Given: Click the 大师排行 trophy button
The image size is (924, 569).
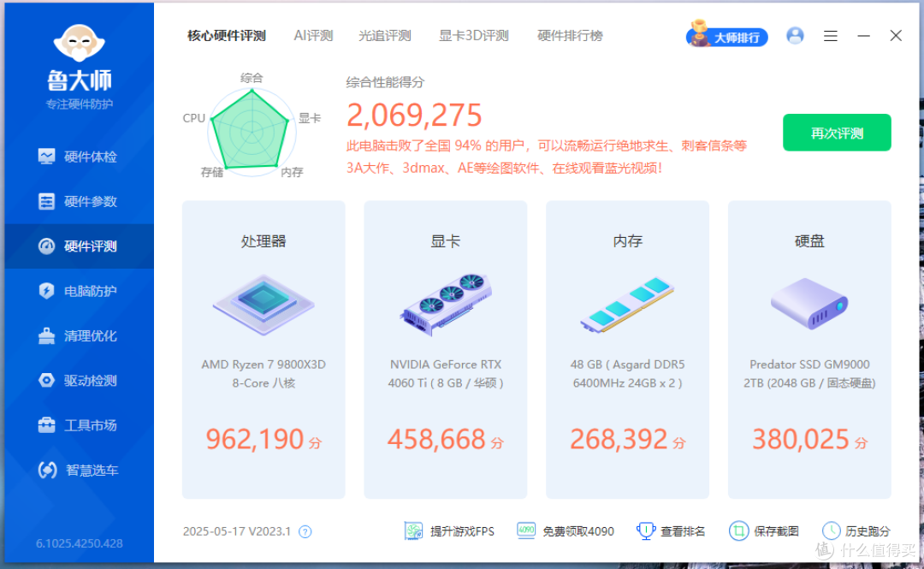Looking at the screenshot, I should pyautogui.click(x=727, y=35).
